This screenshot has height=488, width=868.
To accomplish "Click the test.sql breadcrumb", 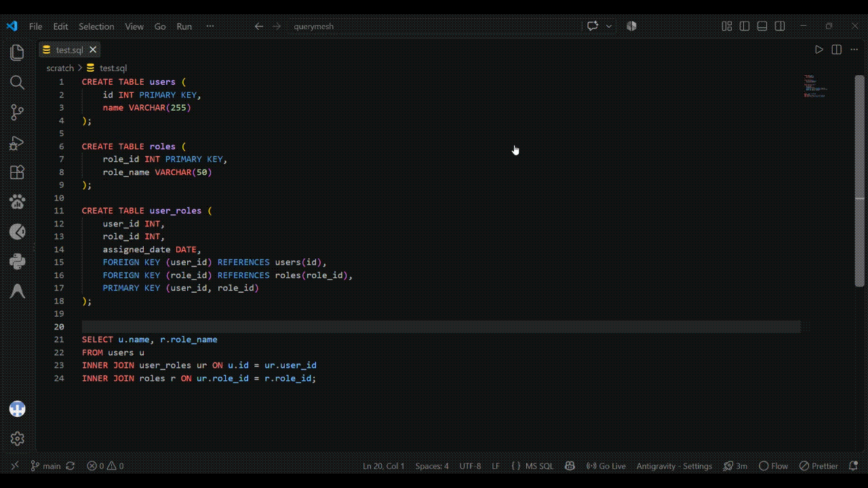I will click(106, 68).
